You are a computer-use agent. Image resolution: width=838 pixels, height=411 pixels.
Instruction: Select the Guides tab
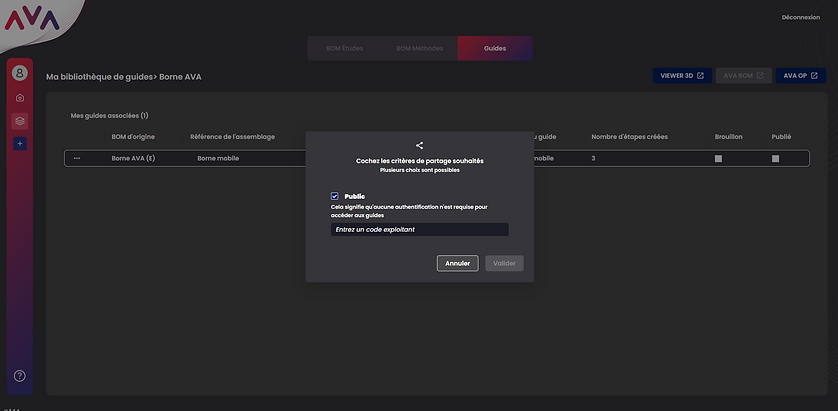[x=495, y=48]
